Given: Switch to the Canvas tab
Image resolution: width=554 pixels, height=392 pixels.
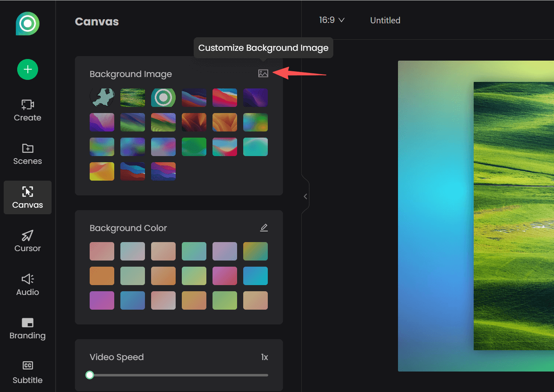Looking at the screenshot, I should pyautogui.click(x=27, y=197).
